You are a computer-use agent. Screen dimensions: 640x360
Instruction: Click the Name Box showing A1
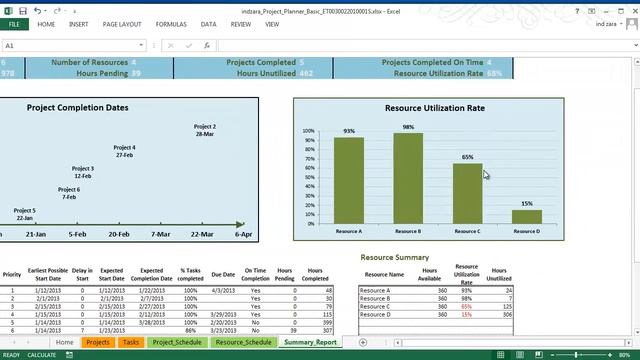(69, 45)
